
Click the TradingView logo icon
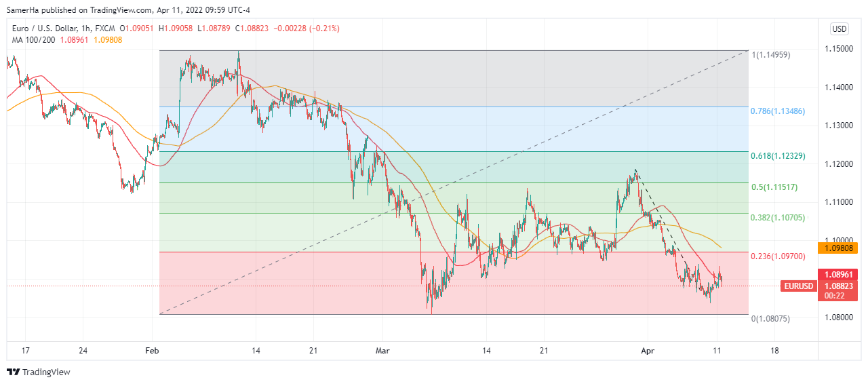click(x=13, y=372)
